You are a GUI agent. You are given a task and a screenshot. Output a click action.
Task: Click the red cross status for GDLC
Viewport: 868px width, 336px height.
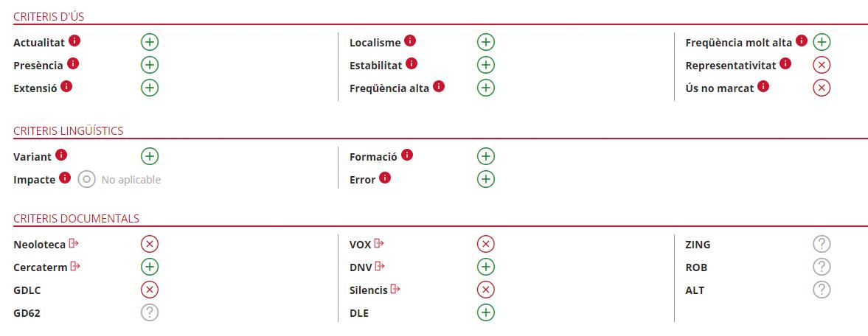pos(150,290)
